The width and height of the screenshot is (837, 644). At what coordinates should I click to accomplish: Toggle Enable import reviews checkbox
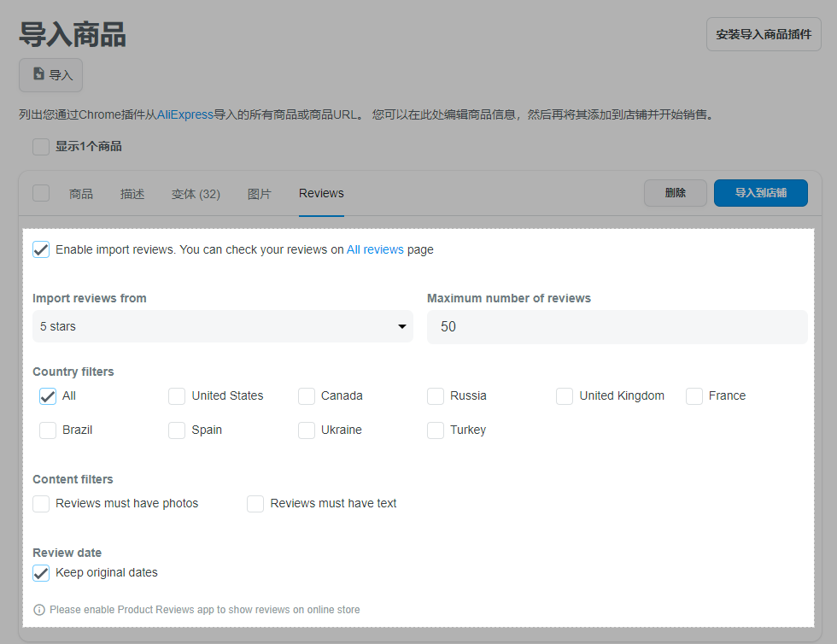tap(41, 249)
